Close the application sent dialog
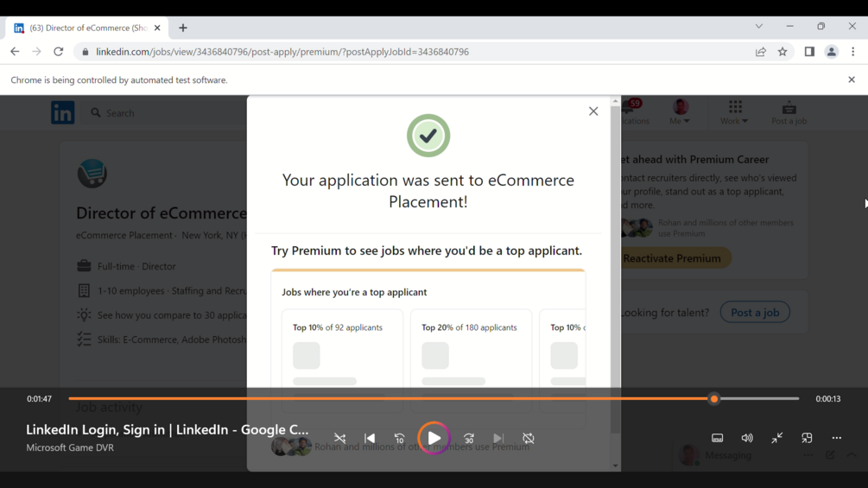This screenshot has height=488, width=868. pos(593,111)
